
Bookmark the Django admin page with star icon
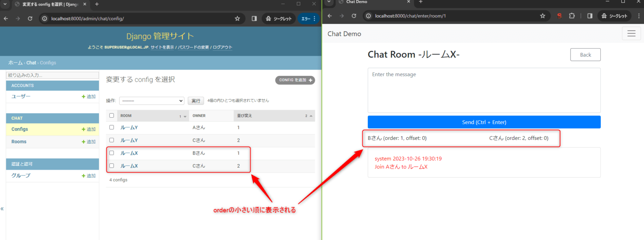(237, 18)
